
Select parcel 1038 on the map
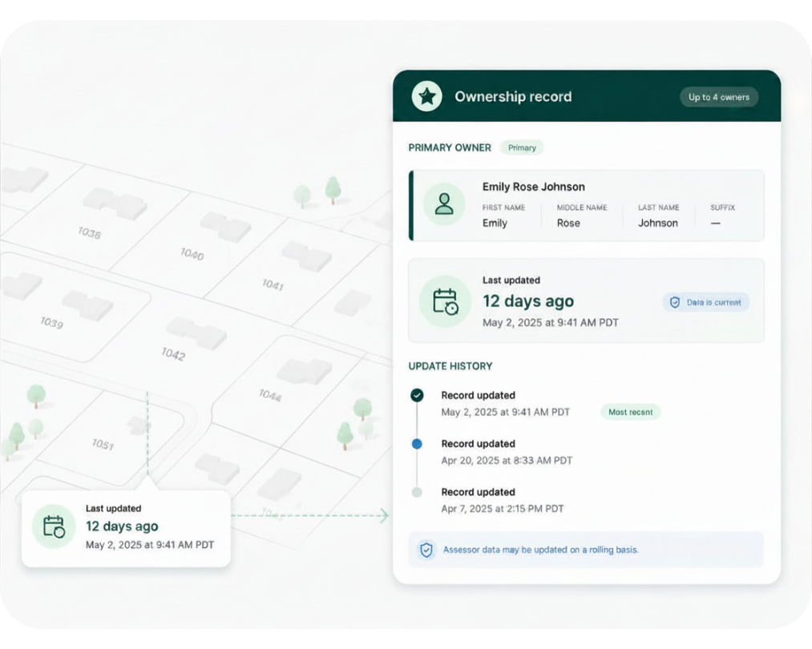89,233
